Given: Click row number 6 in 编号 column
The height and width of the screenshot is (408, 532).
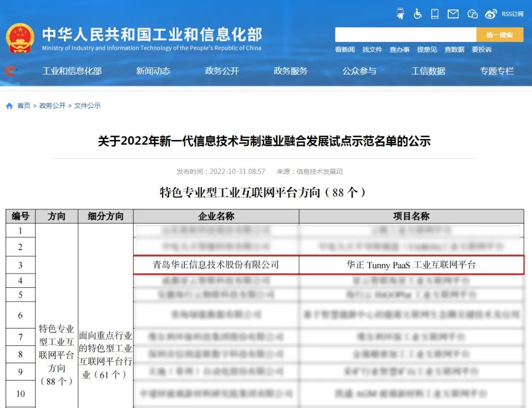Looking at the screenshot, I should [20, 315].
